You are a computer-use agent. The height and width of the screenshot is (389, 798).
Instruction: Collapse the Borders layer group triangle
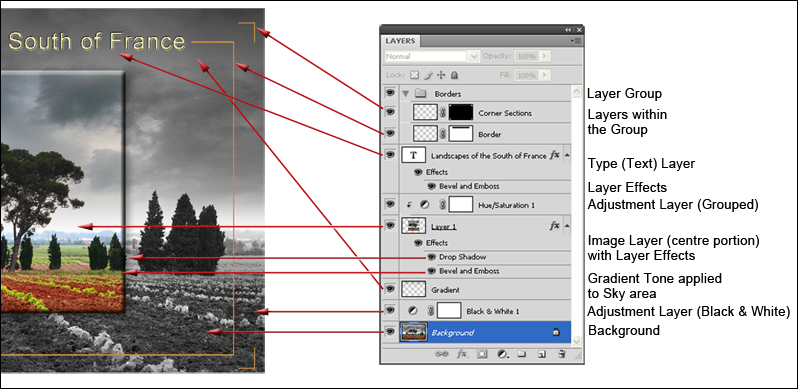(x=406, y=94)
